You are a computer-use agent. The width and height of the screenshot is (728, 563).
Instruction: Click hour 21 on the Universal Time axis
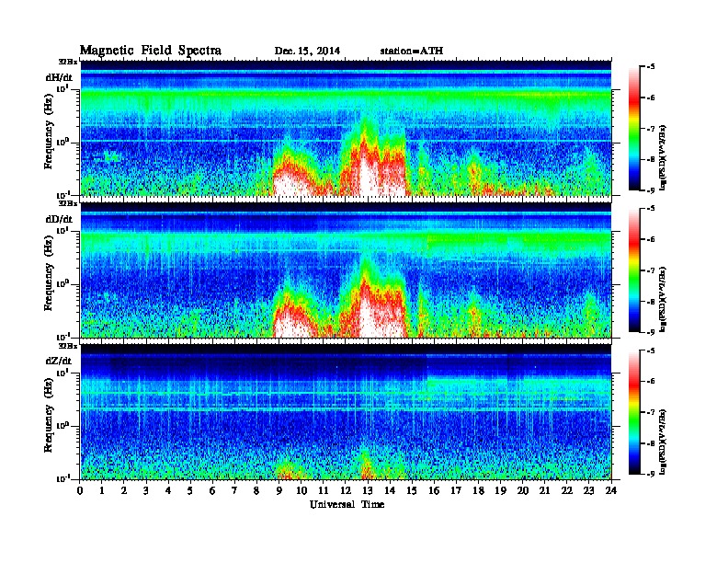tap(544, 490)
